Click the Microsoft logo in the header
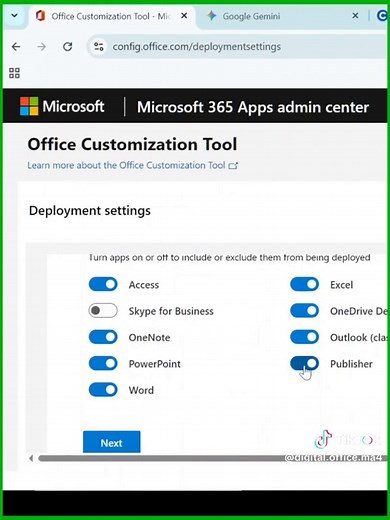 [62, 106]
